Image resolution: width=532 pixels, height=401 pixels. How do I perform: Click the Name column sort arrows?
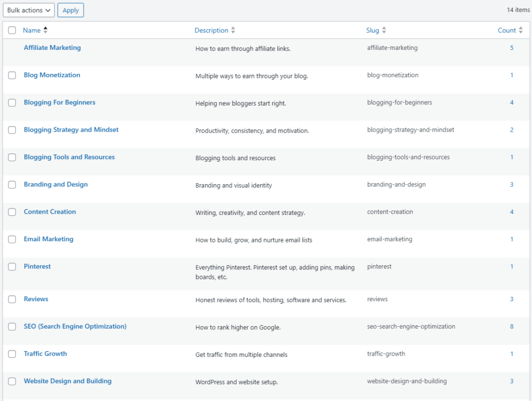coord(46,30)
